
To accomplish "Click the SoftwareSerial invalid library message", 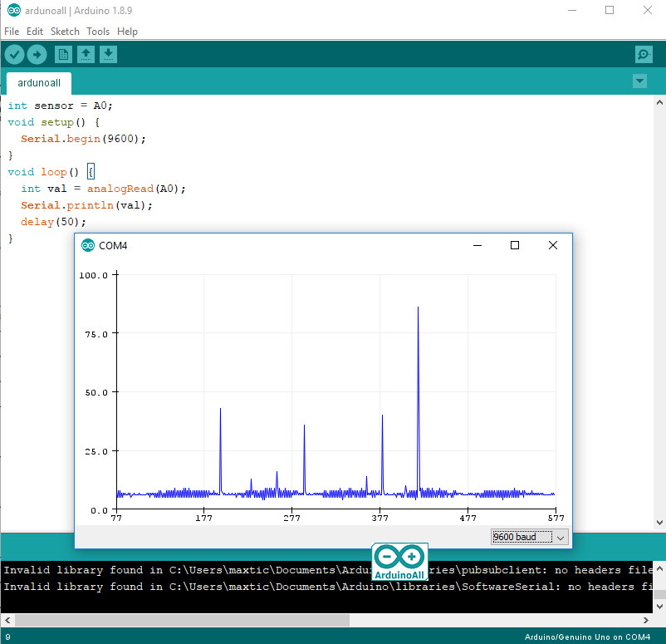I will tap(328, 587).
